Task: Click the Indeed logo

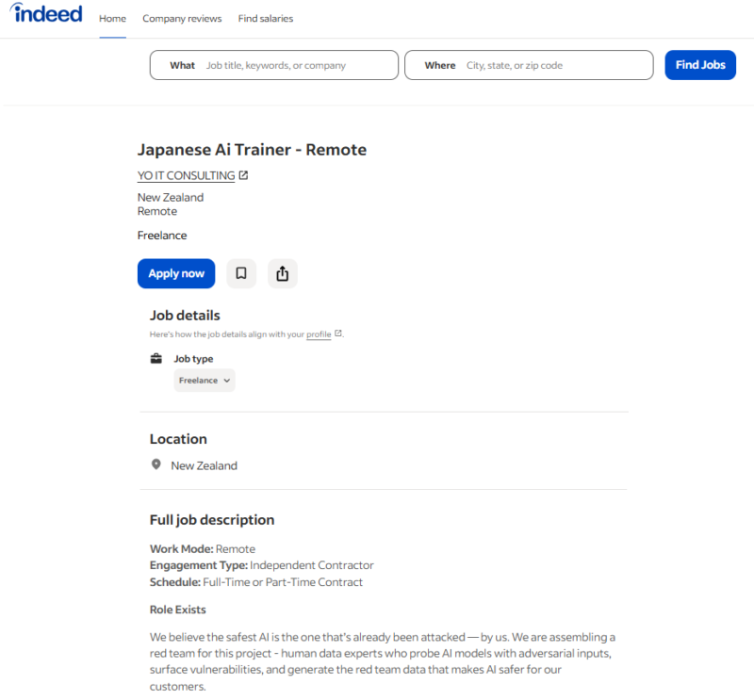Action: 47,14
